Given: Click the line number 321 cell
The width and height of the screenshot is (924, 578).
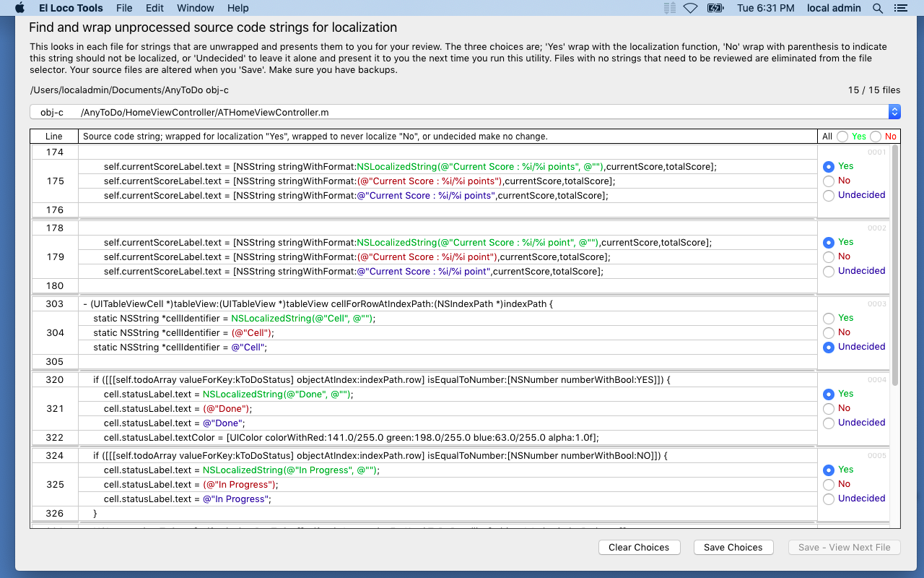Looking at the screenshot, I should coord(55,408).
